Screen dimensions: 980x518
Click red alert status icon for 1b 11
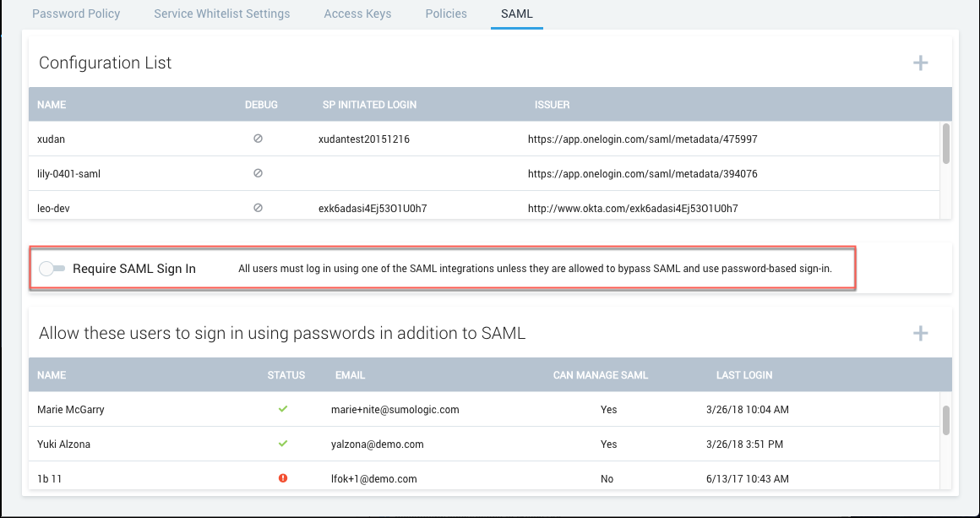[x=283, y=478]
